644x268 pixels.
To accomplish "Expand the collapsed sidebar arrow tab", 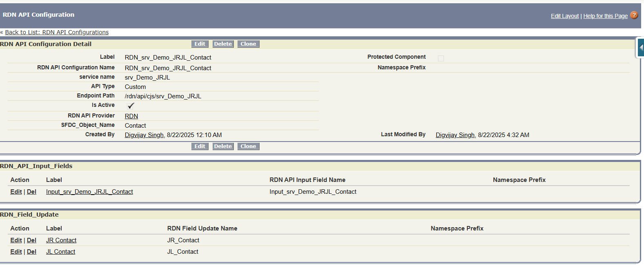I will (641, 48).
